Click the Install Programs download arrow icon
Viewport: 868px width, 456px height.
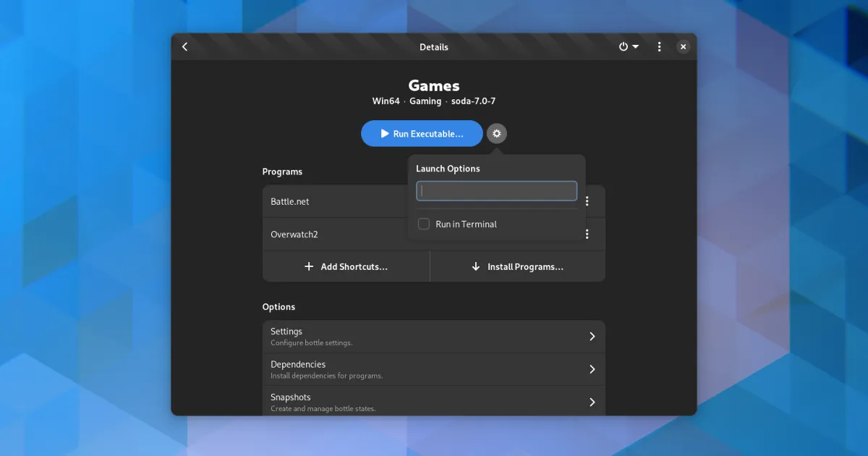click(476, 266)
